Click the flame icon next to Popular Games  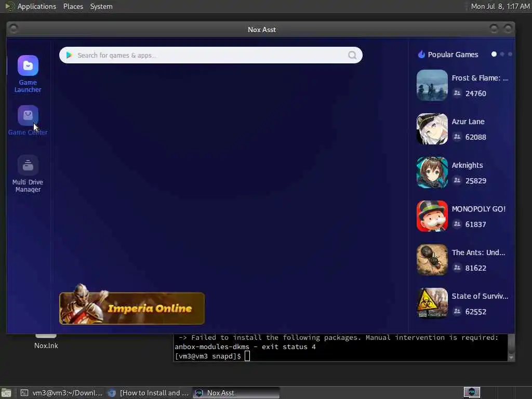421,54
